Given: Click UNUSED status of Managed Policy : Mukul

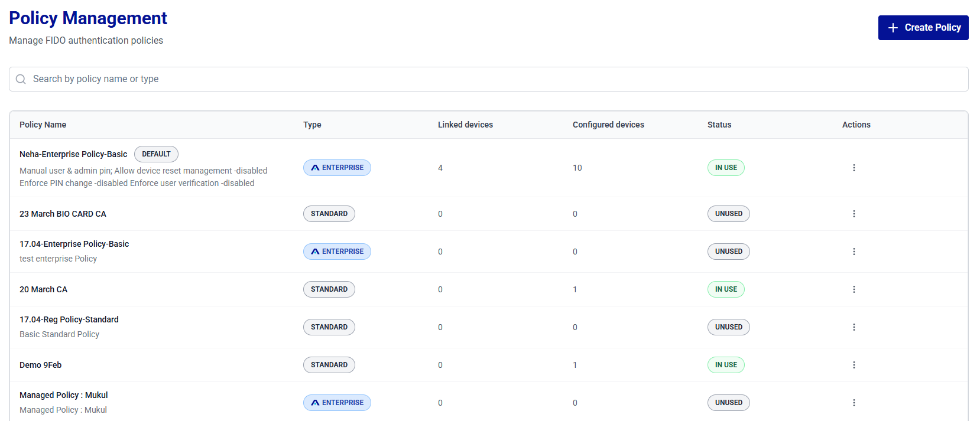Looking at the screenshot, I should point(729,403).
